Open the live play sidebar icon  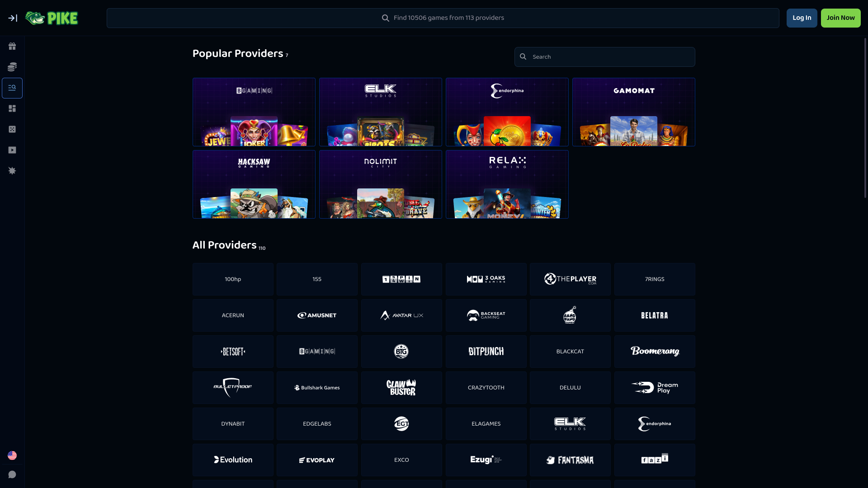coord(12,150)
